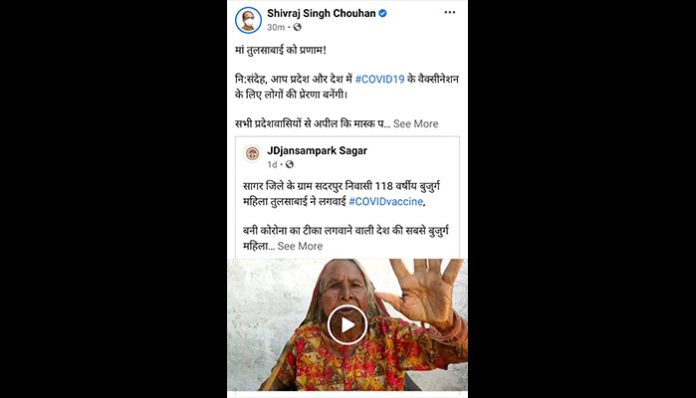
Task: Click the globe icon beside 1d
Action: tap(289, 165)
